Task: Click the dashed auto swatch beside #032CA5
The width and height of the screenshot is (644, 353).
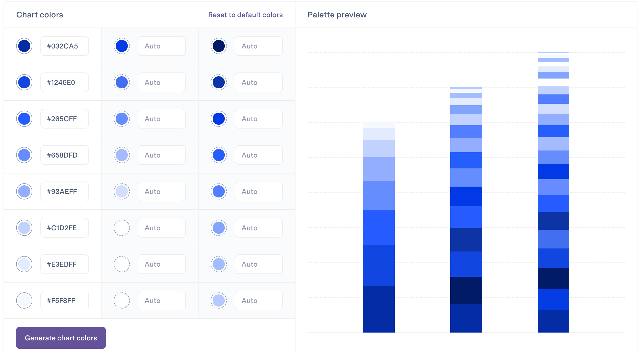Action: click(x=122, y=46)
